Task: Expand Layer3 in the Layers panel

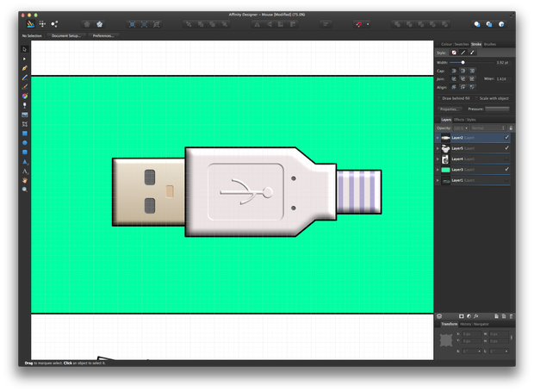Action: [438, 170]
